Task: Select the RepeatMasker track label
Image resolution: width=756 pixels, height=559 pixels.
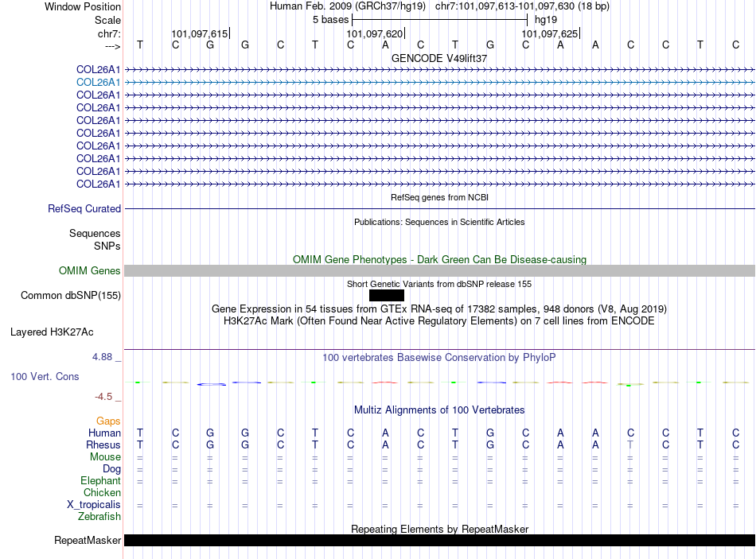Action: (x=88, y=540)
